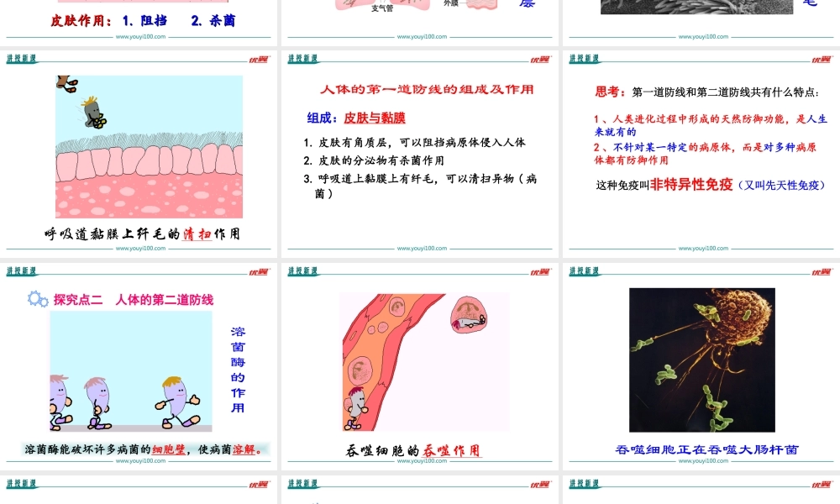Click the 优翼 logo on the cilia cartoon slide

point(258,59)
